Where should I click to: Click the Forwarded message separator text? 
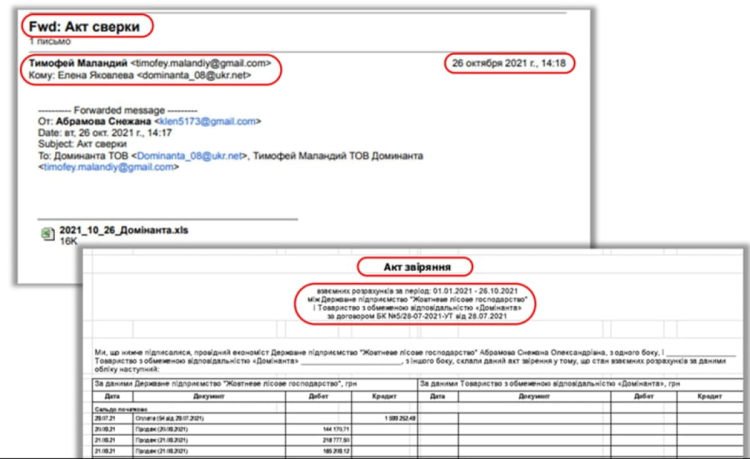pos(118,110)
